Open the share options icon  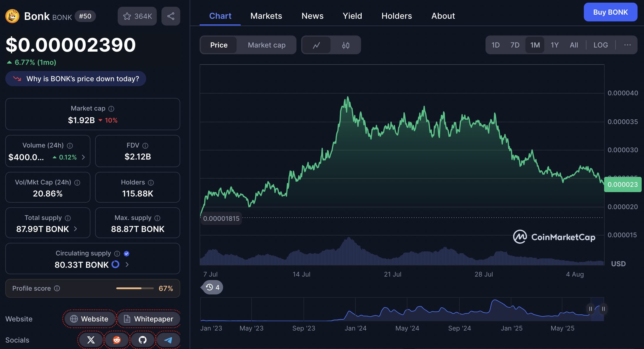pos(171,16)
